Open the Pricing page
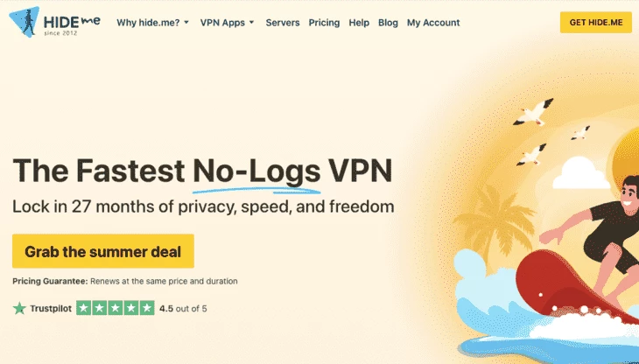 click(x=324, y=23)
